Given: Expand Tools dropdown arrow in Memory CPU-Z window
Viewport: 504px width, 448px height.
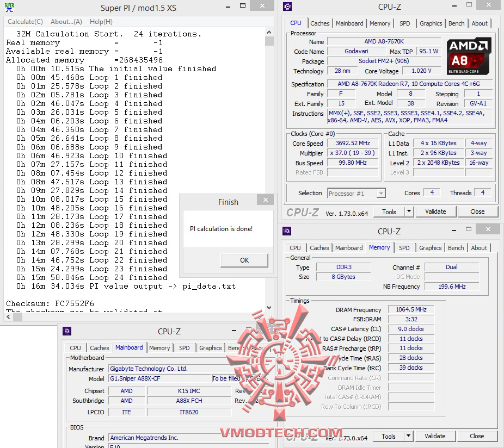Looking at the screenshot, I should pos(408,436).
